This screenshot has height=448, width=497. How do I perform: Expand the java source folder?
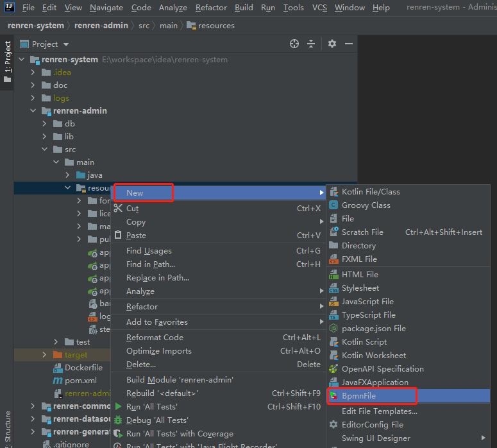pyautogui.click(x=67, y=175)
